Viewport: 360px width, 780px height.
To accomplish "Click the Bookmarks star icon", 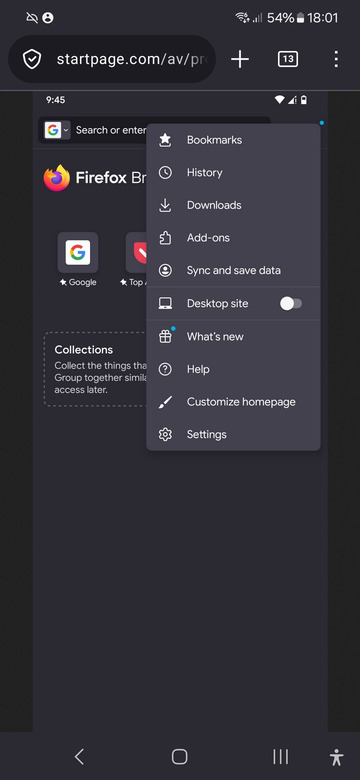I will pos(165,140).
